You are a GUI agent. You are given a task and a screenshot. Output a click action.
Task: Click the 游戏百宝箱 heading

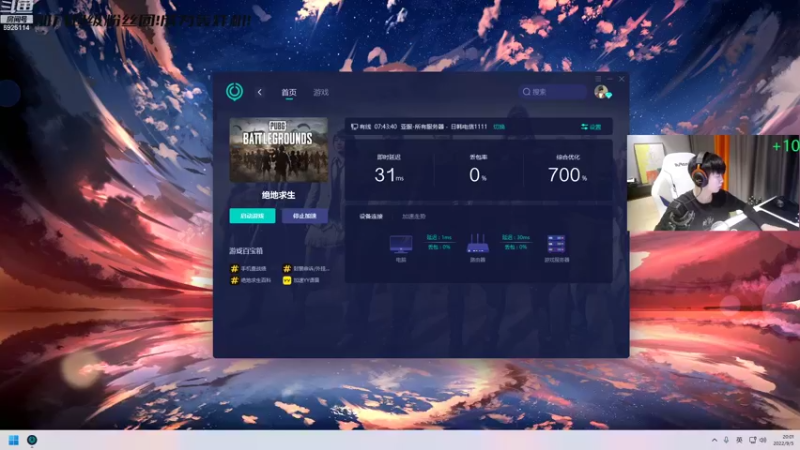pyautogui.click(x=246, y=251)
